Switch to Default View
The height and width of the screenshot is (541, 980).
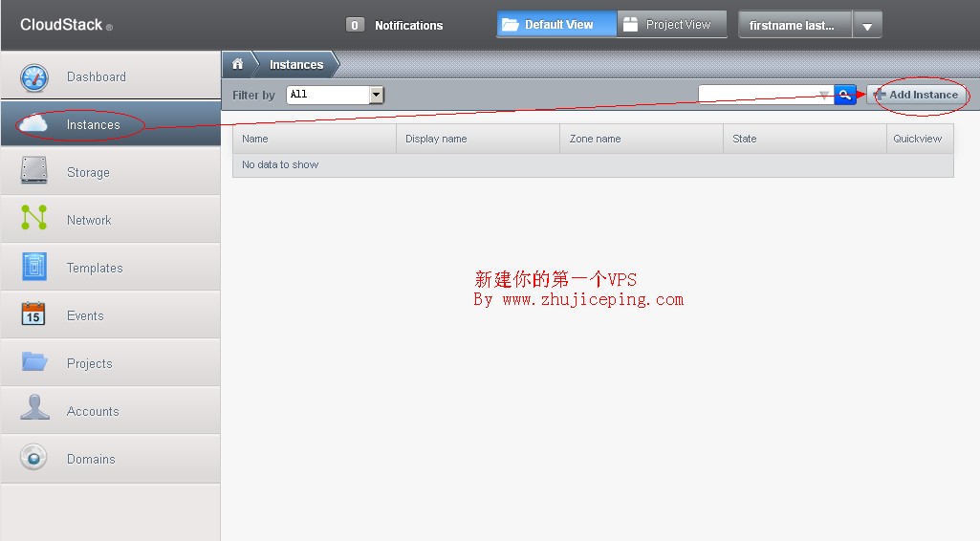pos(556,25)
